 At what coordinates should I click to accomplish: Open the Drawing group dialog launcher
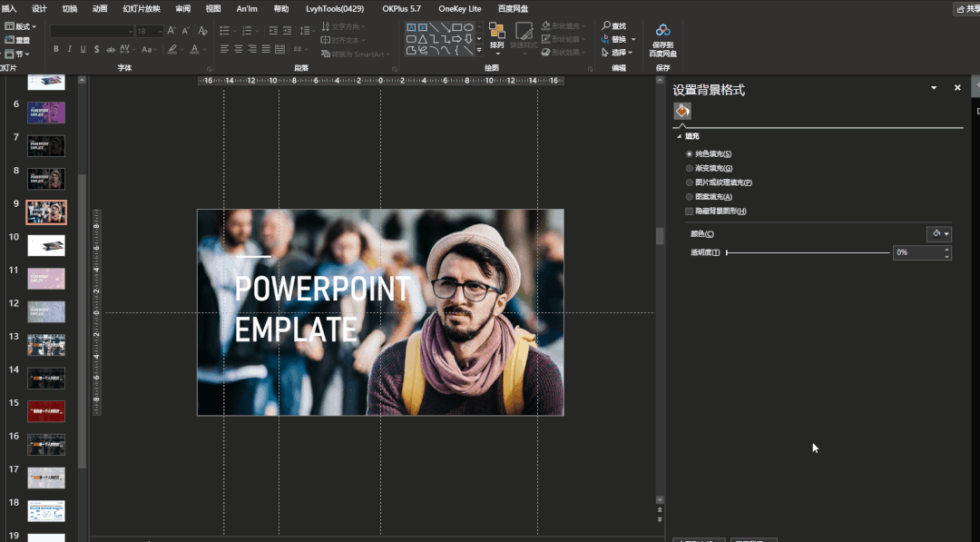pyautogui.click(x=590, y=69)
